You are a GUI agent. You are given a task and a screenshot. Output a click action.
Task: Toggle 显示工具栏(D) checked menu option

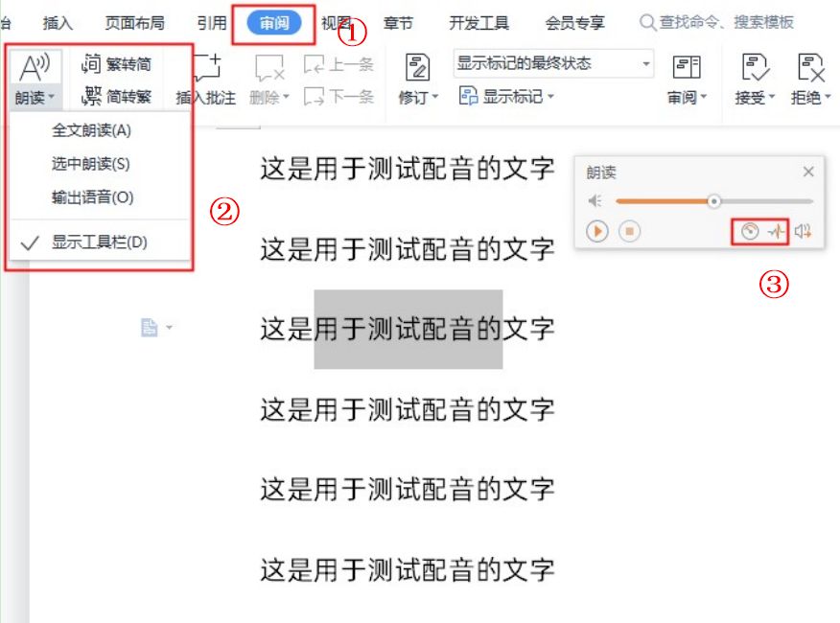(x=100, y=242)
